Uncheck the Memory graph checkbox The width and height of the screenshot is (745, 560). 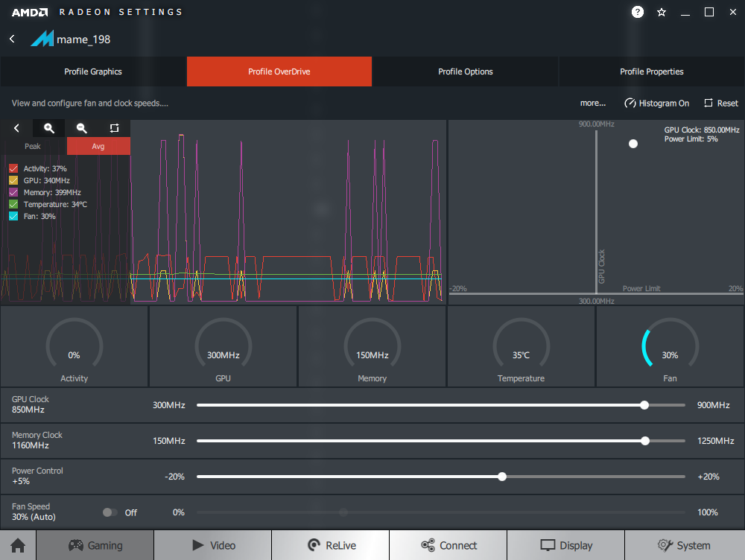tap(13, 192)
